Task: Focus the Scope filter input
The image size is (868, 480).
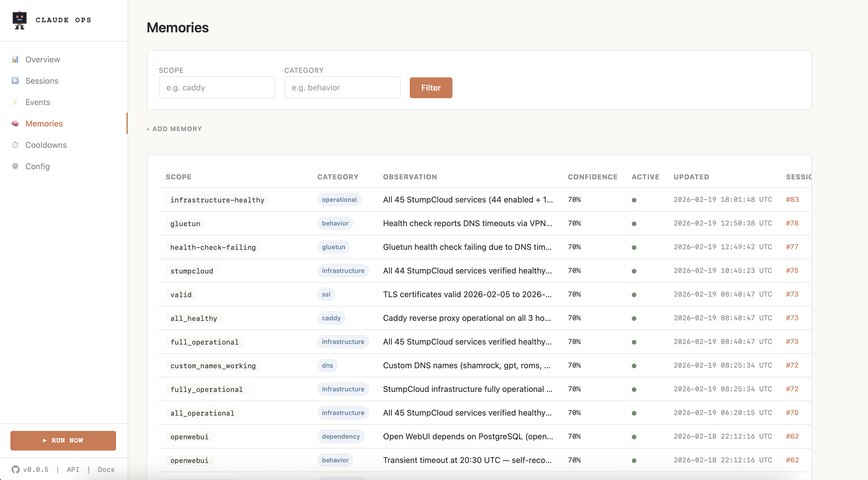Action: click(x=217, y=87)
